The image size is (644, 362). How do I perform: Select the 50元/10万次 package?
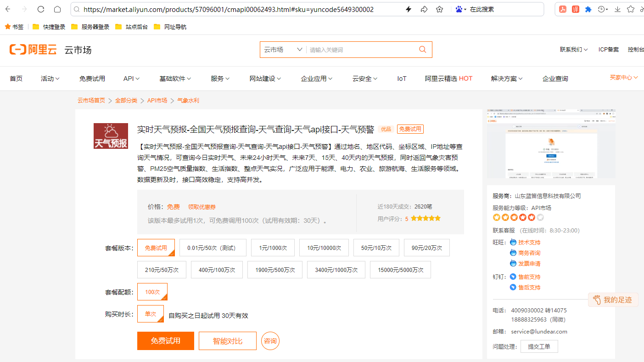[x=376, y=248]
